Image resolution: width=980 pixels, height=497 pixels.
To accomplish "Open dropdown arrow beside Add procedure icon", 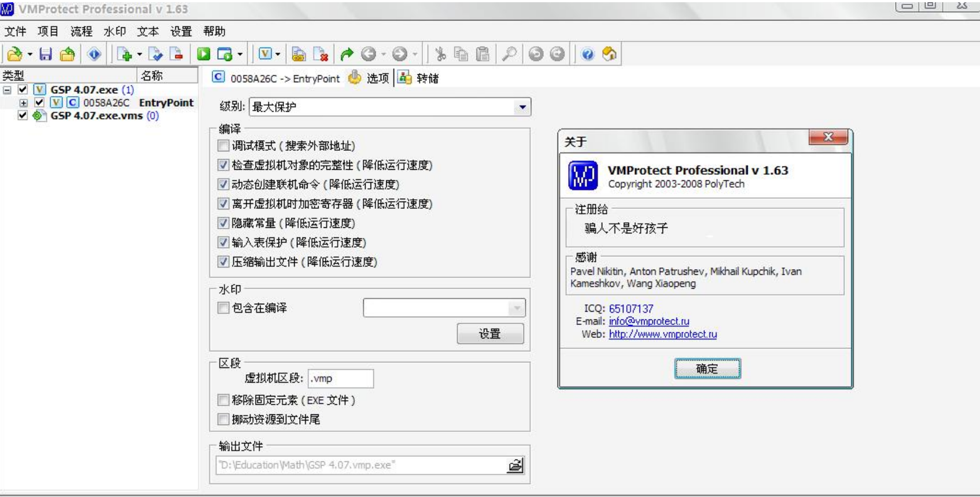I will 140,54.
